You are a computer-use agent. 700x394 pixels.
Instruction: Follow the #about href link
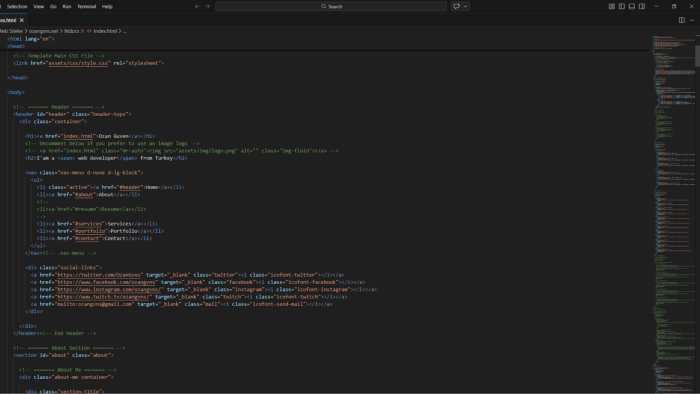(84, 195)
